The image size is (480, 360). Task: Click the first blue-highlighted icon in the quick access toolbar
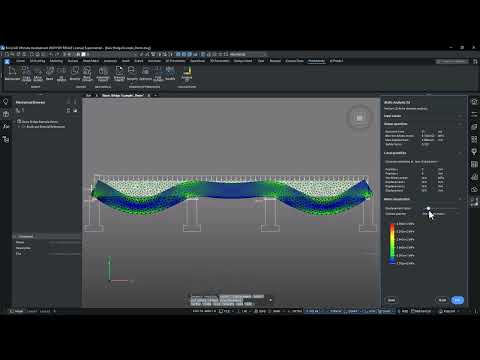(x=178, y=54)
